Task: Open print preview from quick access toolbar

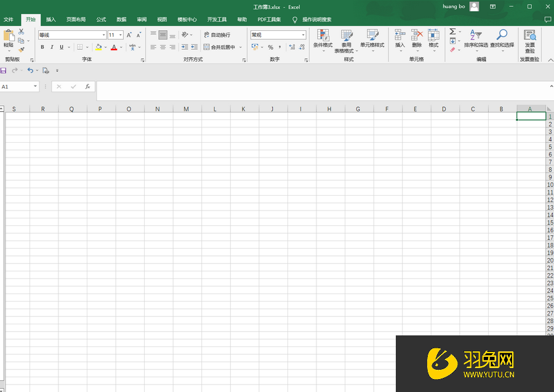Action: coord(46,71)
